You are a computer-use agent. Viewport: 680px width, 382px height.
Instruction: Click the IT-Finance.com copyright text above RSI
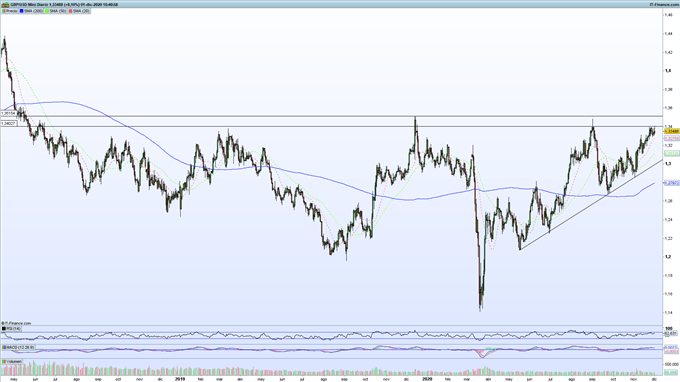[16, 323]
